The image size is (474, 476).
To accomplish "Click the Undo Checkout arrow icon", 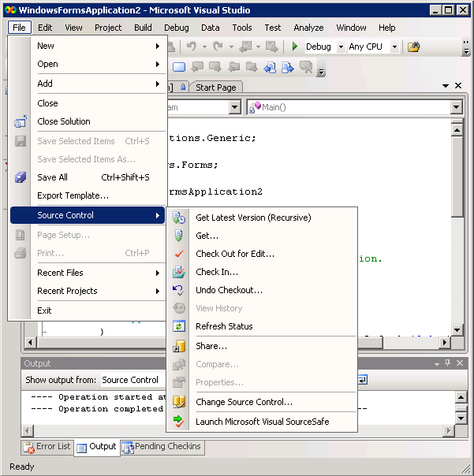I will tap(179, 290).
